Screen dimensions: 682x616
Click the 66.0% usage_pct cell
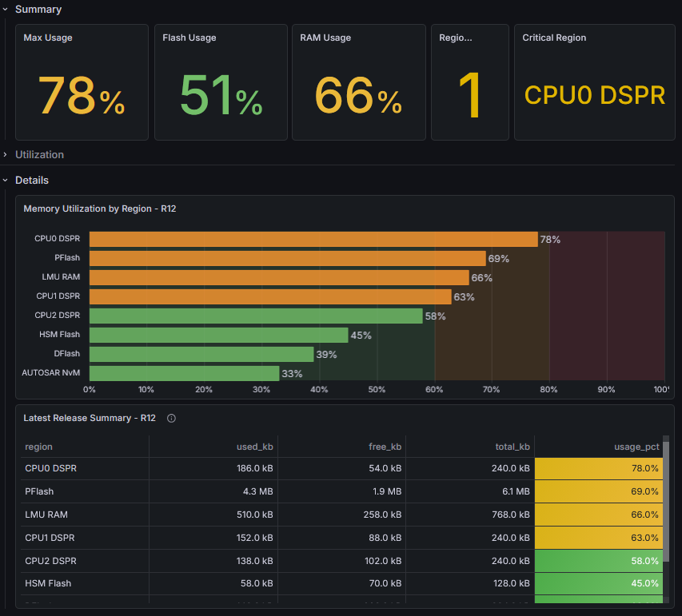(599, 515)
